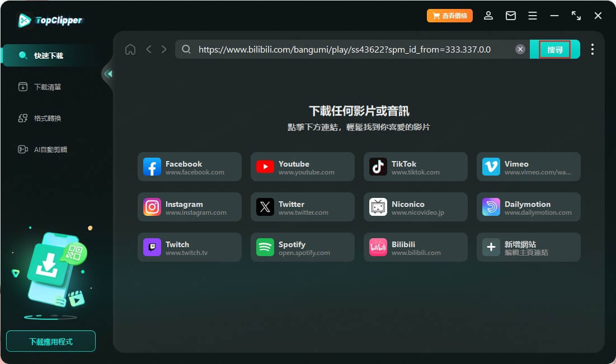This screenshot has height=364, width=616.
Task: Open the Facebook downloader shortcut
Action: coord(190,166)
